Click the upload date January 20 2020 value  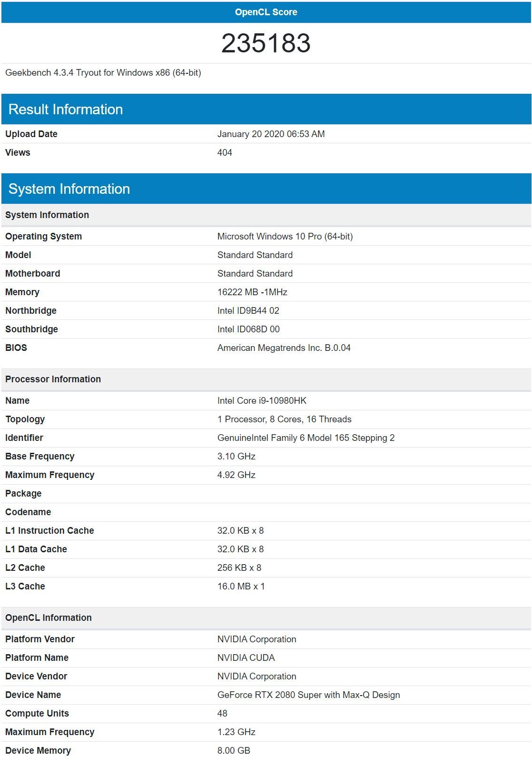click(271, 134)
